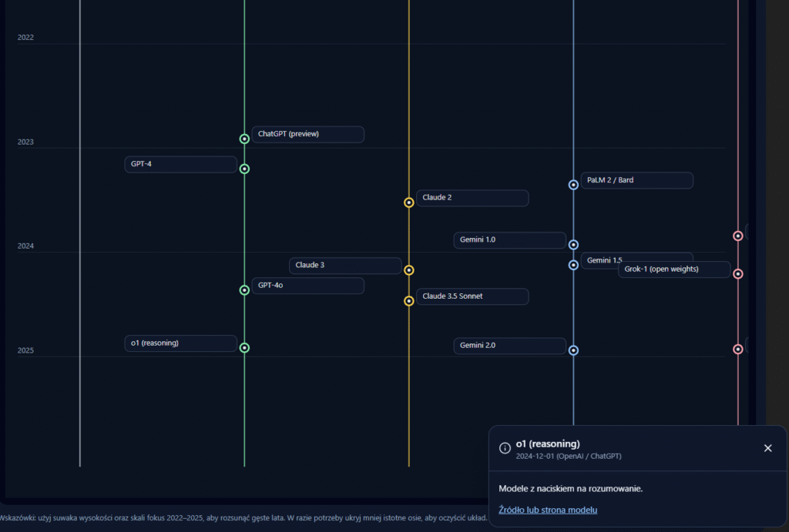
Task: Open the Claude 2 label card
Action: coord(472,198)
